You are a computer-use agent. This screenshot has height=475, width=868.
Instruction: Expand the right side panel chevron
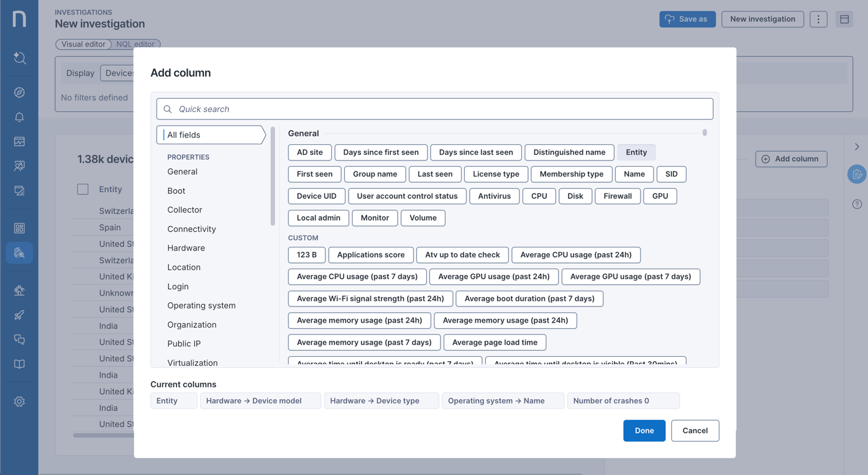[x=856, y=147]
